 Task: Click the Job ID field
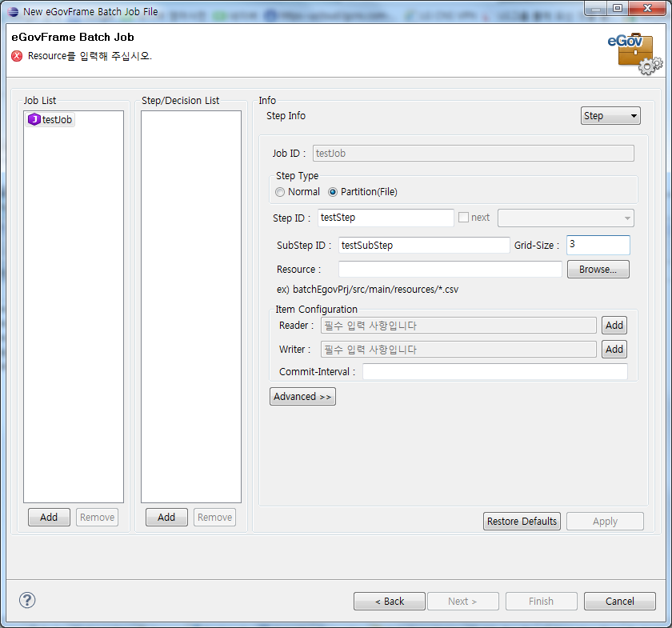tap(473, 153)
